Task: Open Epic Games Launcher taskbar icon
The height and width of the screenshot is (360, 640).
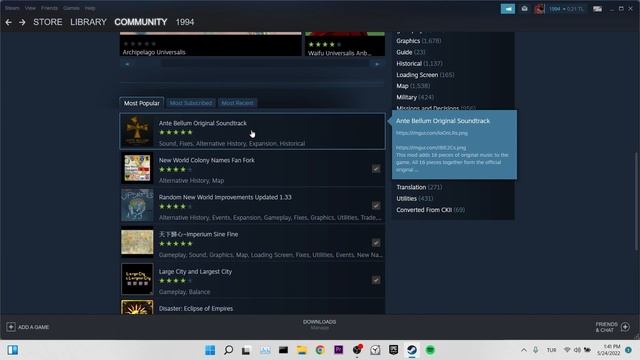Action: (x=393, y=350)
